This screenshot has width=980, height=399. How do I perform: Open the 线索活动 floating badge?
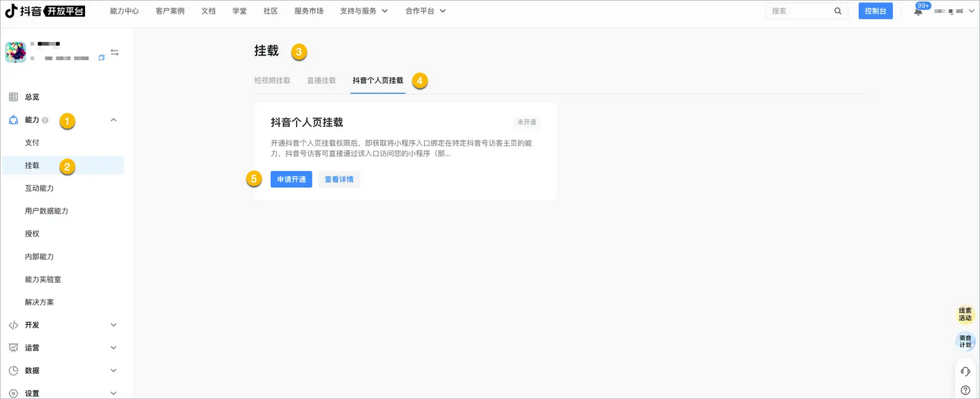pos(965,314)
